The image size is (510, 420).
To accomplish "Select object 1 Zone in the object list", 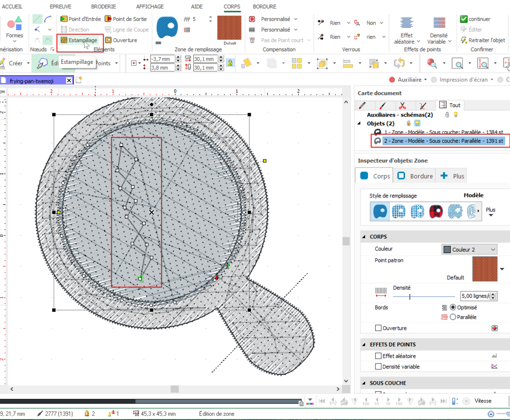I will pyautogui.click(x=443, y=132).
